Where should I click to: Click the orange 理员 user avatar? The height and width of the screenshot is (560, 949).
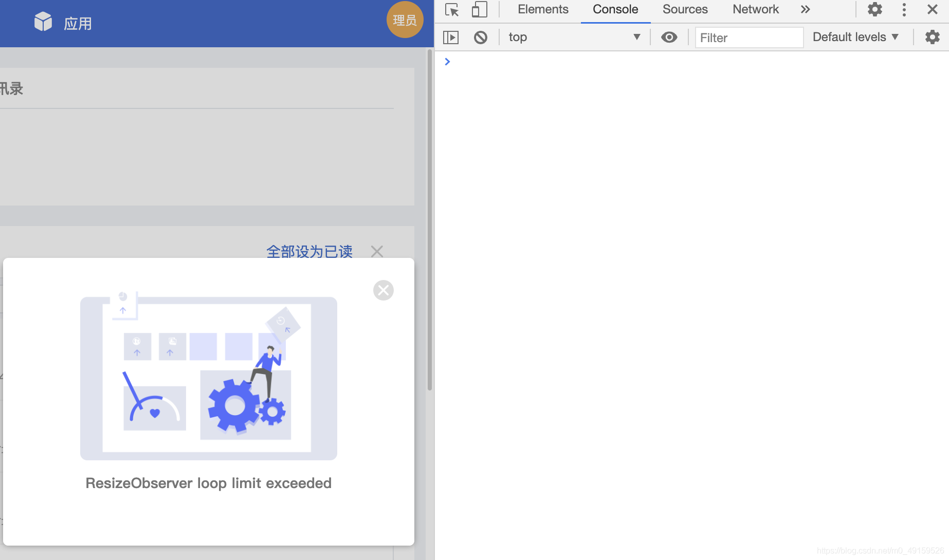(405, 20)
